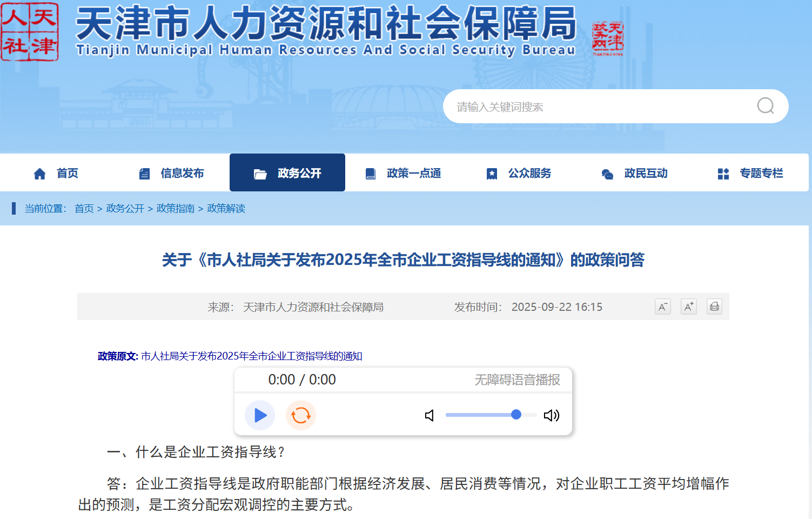Click the Tianjin bureau red seal logo

30,32
